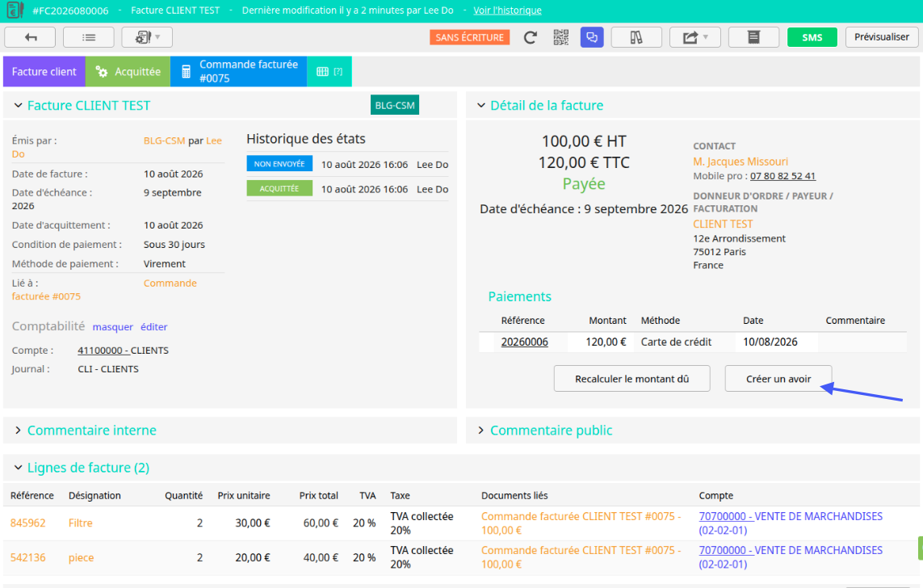Viewport: 923px width, 588px height.
Task: Click the Payée status text
Action: pos(583,183)
